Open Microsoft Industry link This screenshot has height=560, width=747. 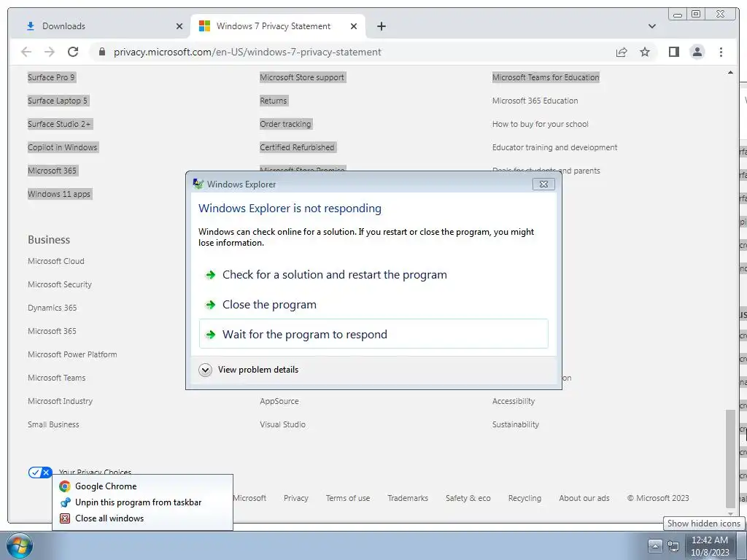click(60, 401)
